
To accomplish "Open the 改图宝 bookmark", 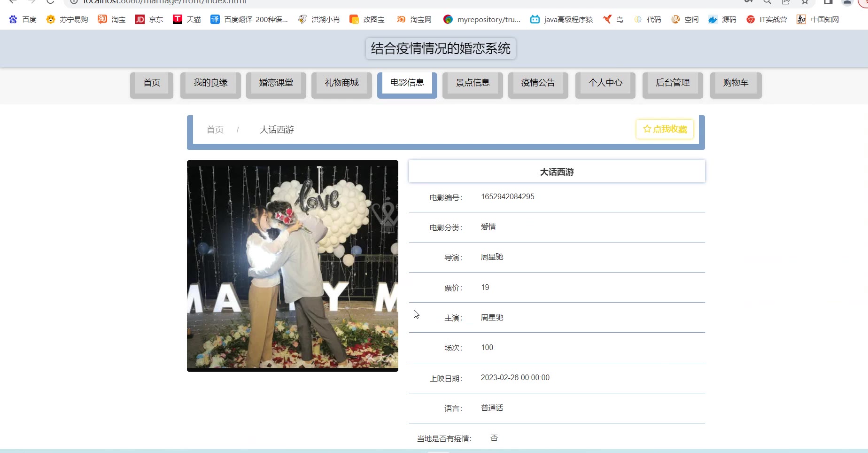I will click(x=367, y=19).
